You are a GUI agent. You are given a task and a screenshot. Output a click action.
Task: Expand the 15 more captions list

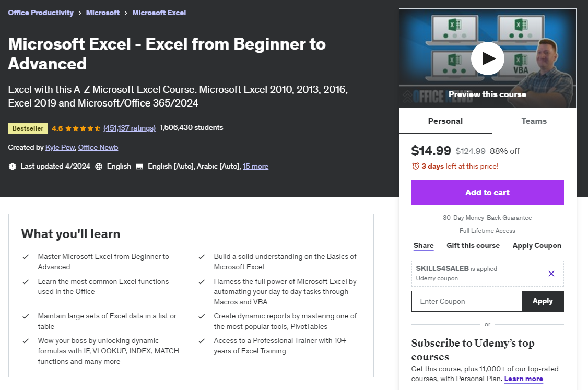(x=255, y=166)
